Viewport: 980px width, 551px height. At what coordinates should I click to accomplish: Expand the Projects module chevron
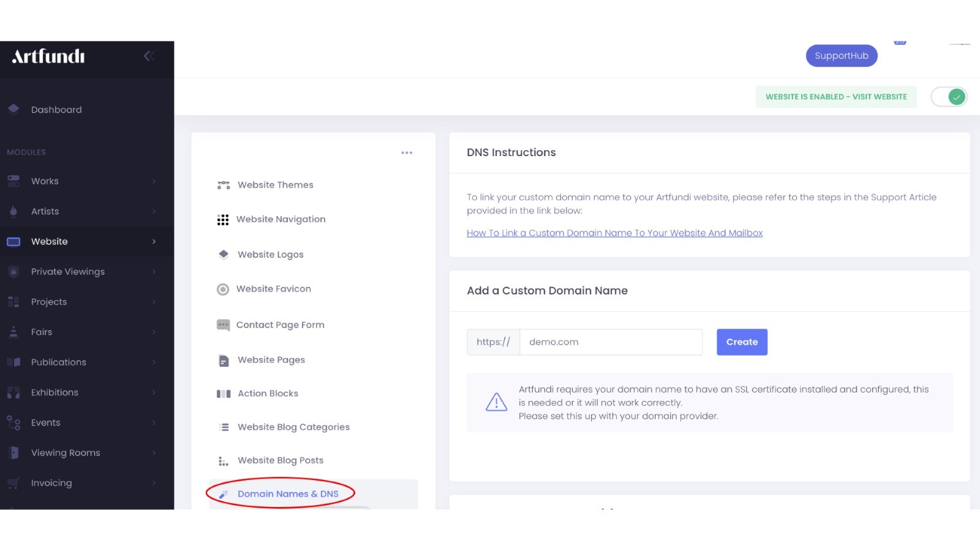pyautogui.click(x=154, y=302)
